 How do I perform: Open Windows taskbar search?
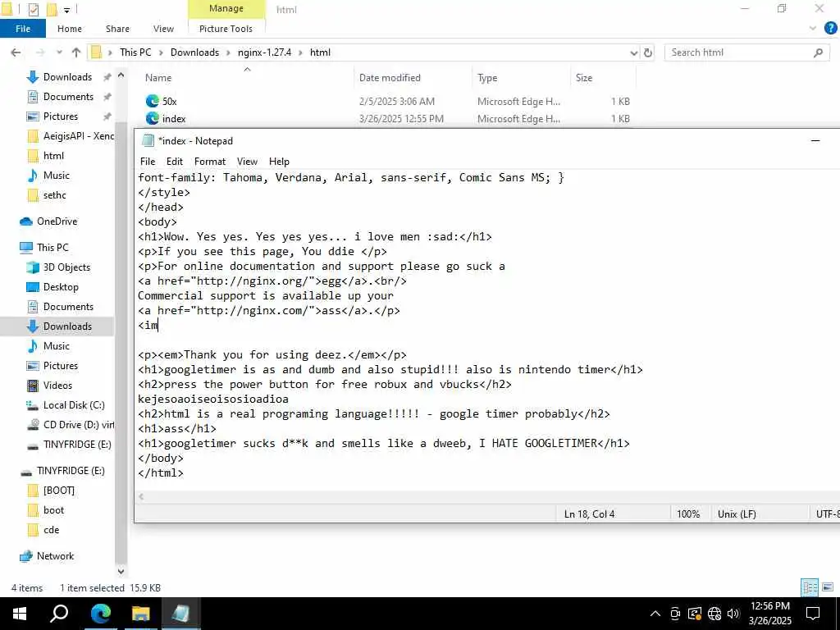click(59, 614)
